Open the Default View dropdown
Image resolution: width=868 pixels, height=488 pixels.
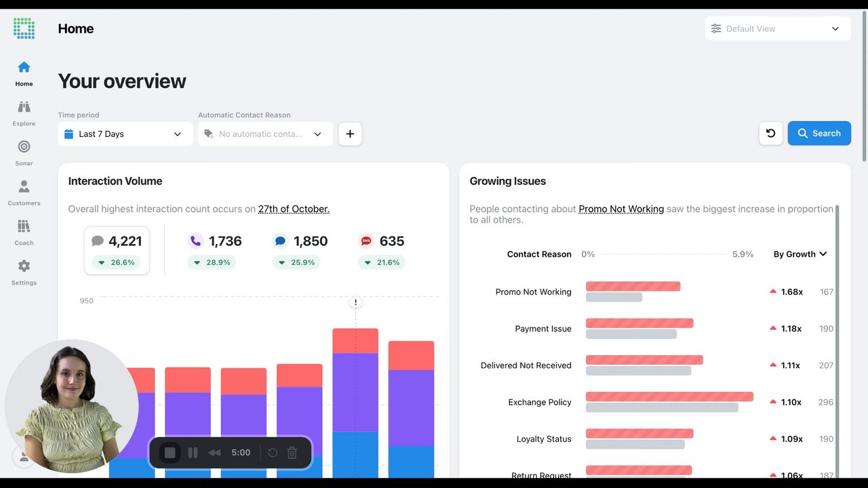point(778,28)
